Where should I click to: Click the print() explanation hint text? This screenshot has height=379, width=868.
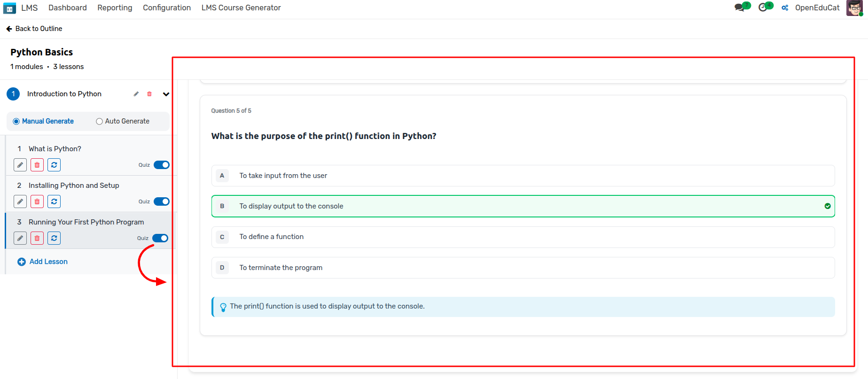tap(327, 306)
